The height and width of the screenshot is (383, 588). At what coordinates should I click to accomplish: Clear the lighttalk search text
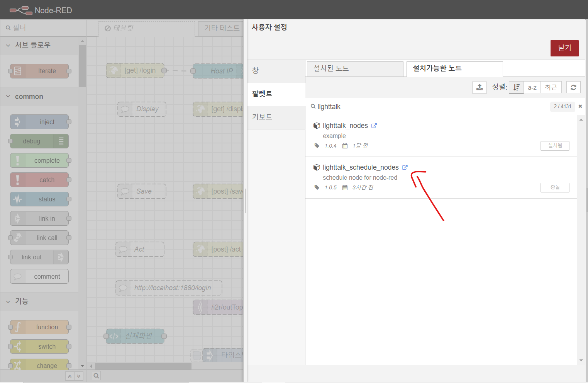(580, 106)
